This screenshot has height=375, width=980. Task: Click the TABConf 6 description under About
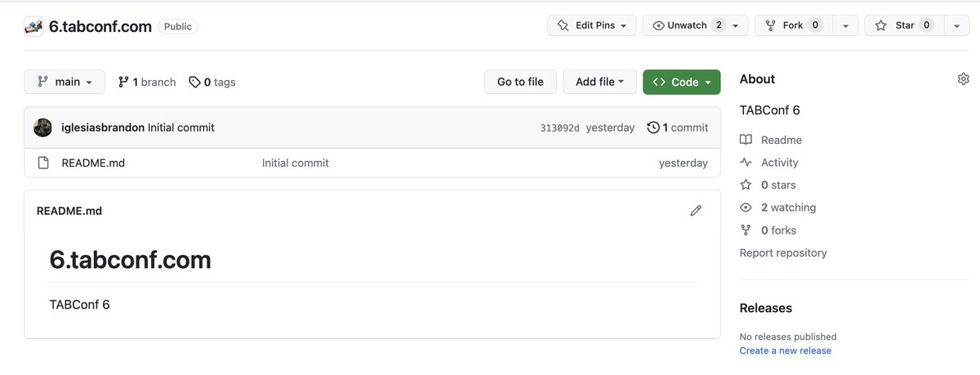[770, 110]
